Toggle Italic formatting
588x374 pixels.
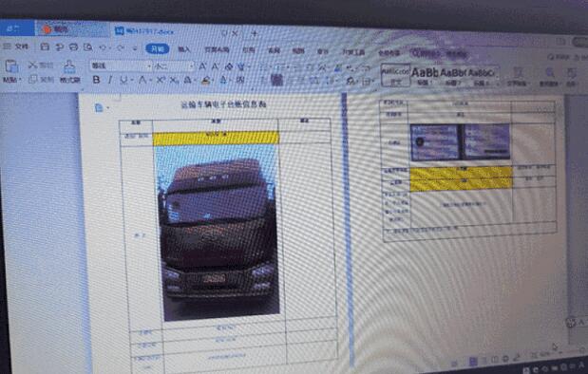[110, 80]
